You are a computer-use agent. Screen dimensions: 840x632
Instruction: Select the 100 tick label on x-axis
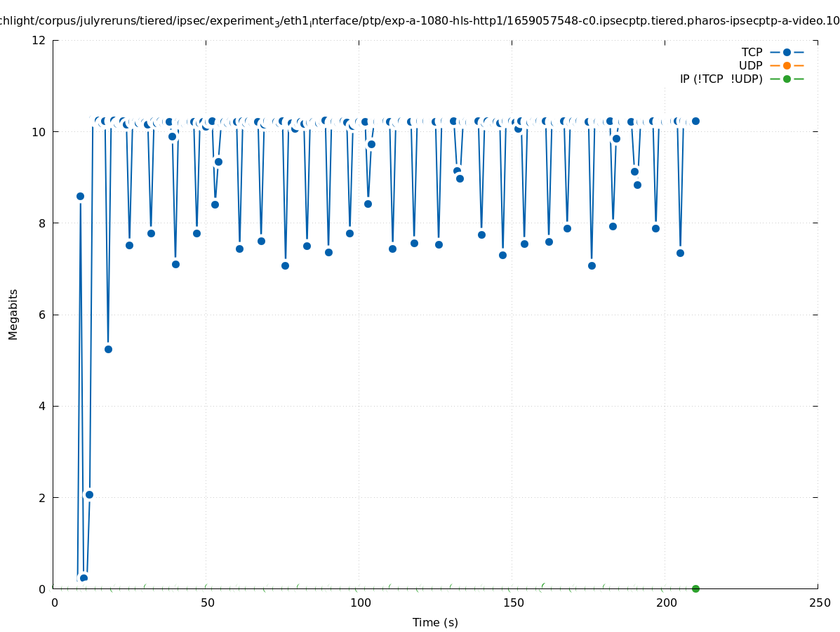point(360,603)
